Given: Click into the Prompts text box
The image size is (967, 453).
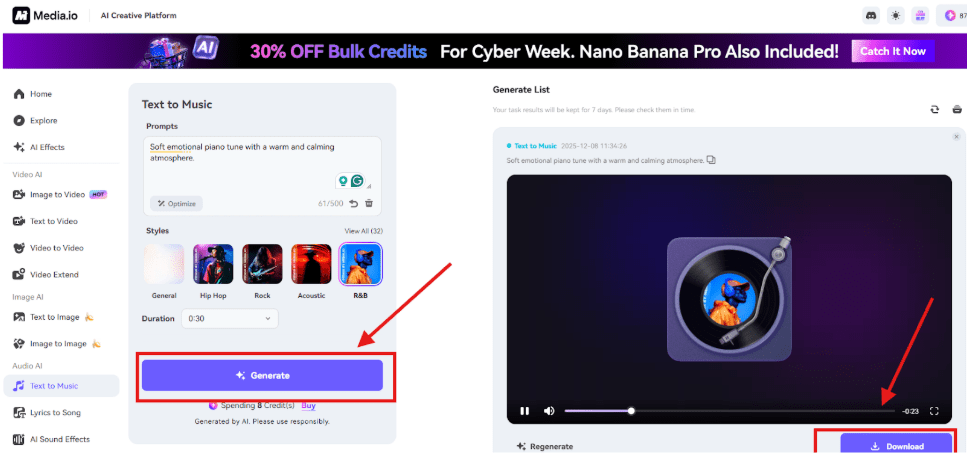Looking at the screenshot, I should point(262,165).
